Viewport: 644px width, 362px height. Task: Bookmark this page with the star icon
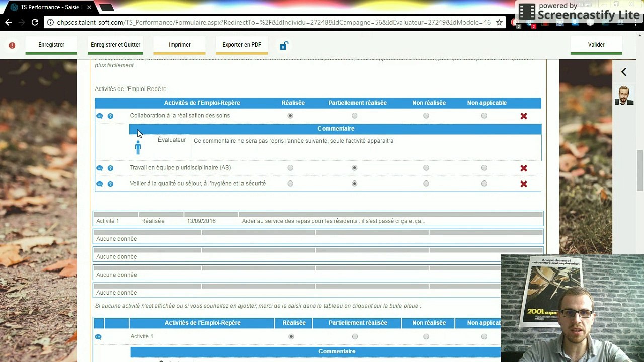(499, 22)
